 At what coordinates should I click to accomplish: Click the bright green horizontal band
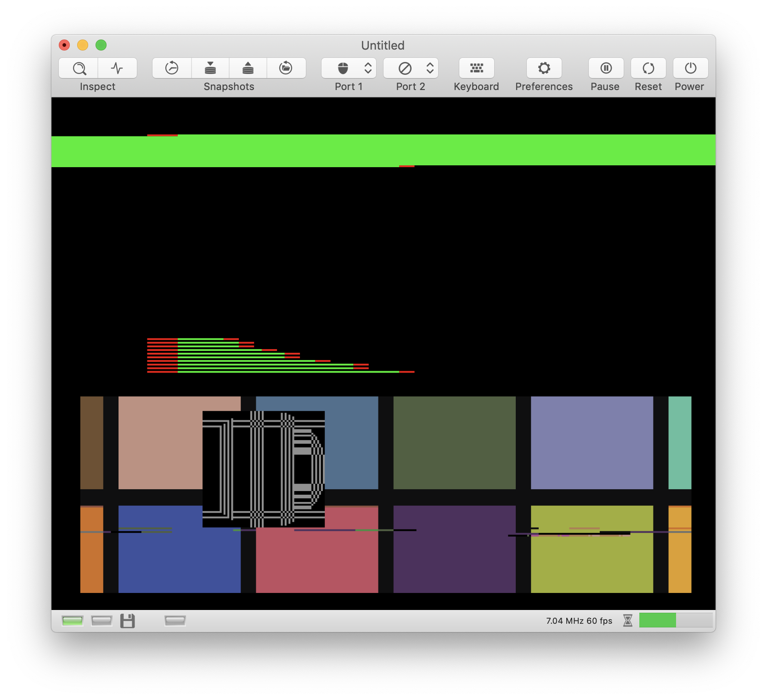click(383, 151)
